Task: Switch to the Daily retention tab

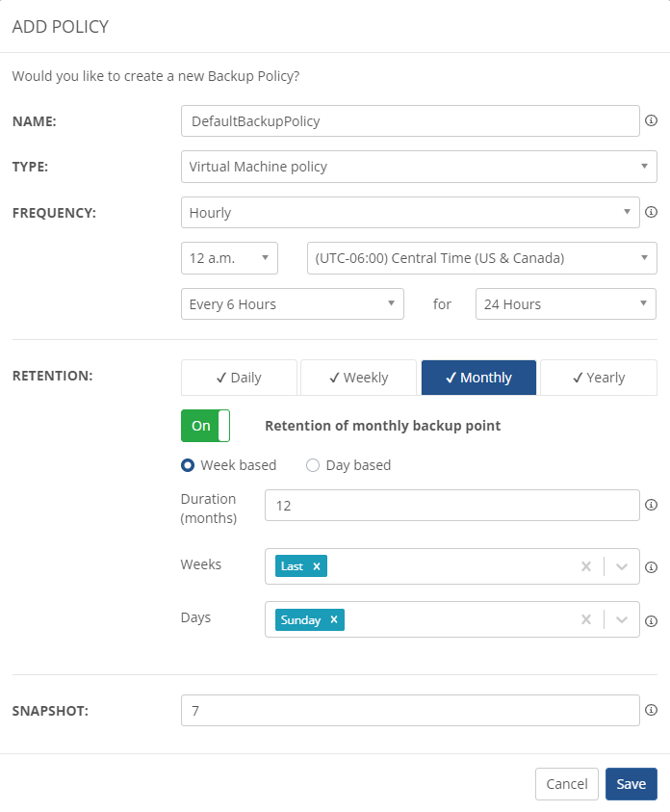Action: point(239,378)
